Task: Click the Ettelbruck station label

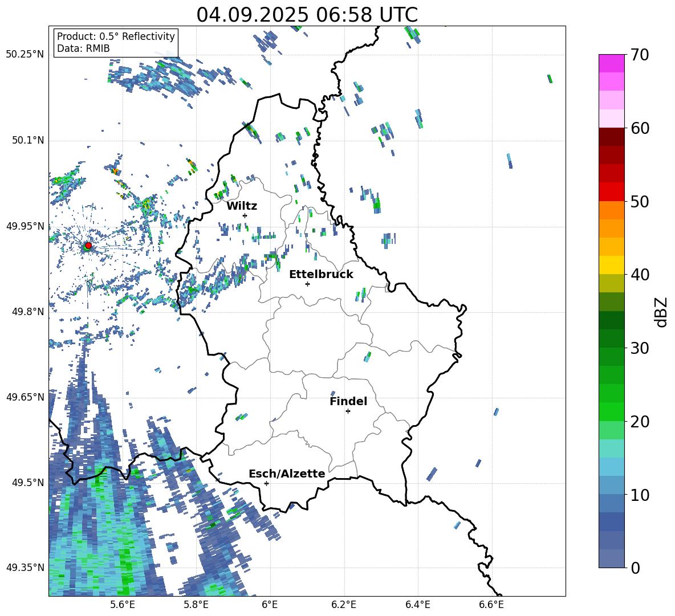Action: point(321,275)
